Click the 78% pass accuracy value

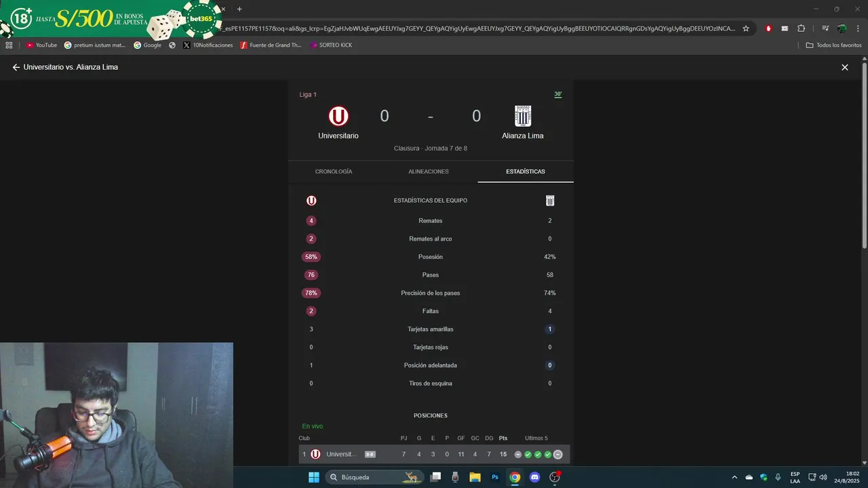[x=311, y=293]
